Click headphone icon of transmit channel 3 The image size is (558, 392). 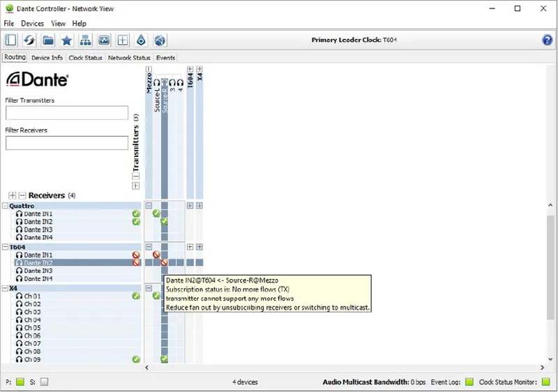[172, 82]
